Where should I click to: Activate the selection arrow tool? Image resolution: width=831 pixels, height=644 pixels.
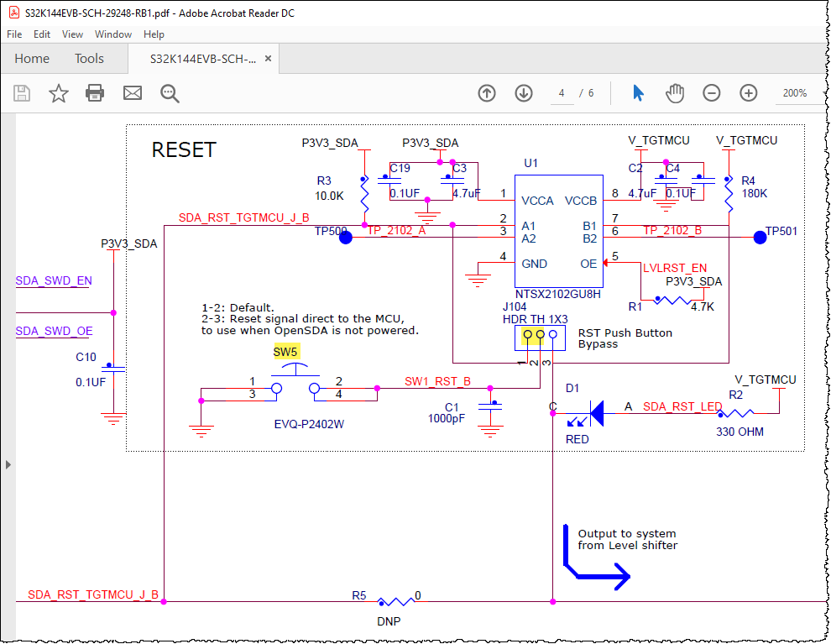pyautogui.click(x=638, y=93)
